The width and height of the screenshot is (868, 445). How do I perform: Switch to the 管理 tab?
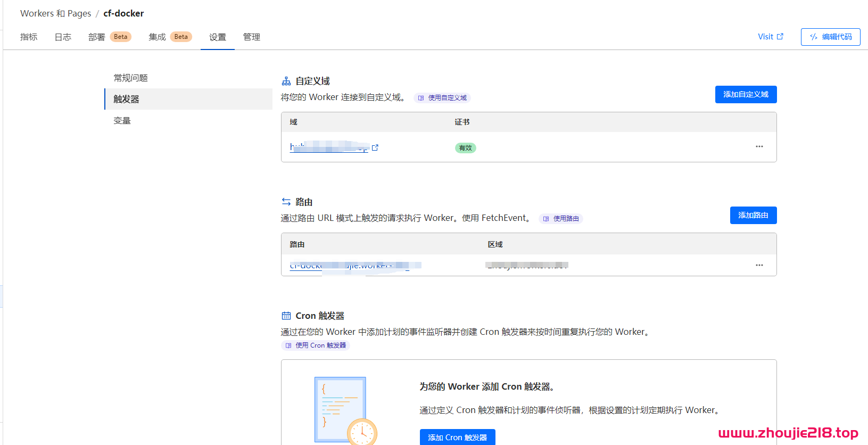pyautogui.click(x=252, y=37)
